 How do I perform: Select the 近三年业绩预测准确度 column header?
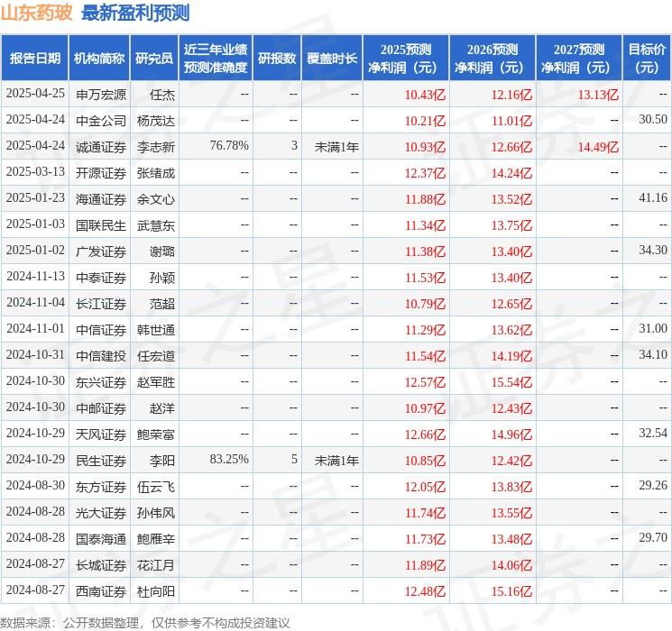pos(216,59)
